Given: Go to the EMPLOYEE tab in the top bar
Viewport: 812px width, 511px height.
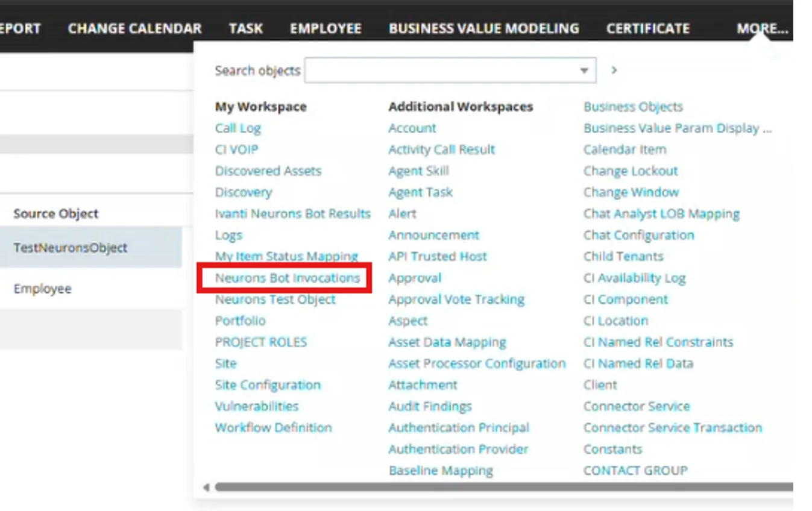Looking at the screenshot, I should (326, 28).
